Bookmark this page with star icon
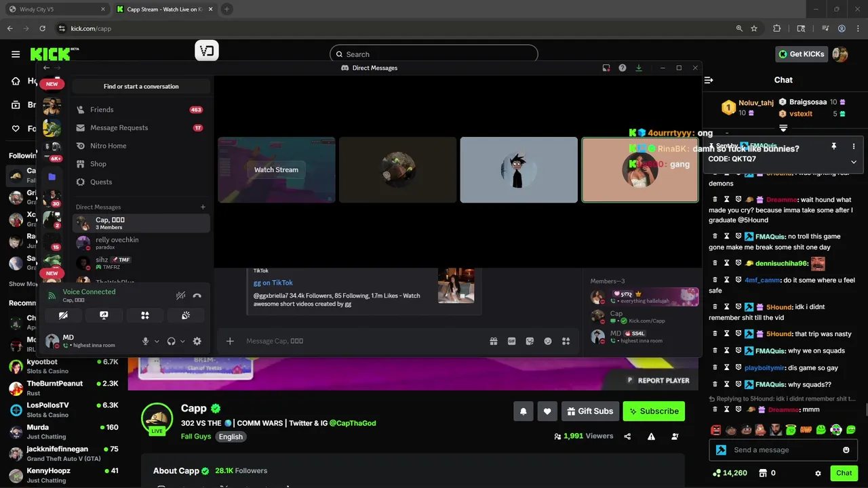This screenshot has height=488, width=868. (754, 28)
